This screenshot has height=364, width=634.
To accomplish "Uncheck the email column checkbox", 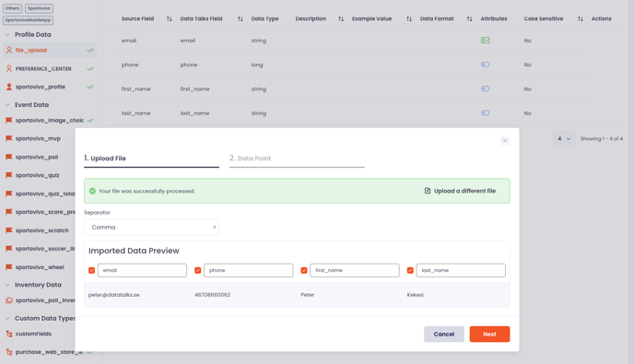I will [x=92, y=270].
